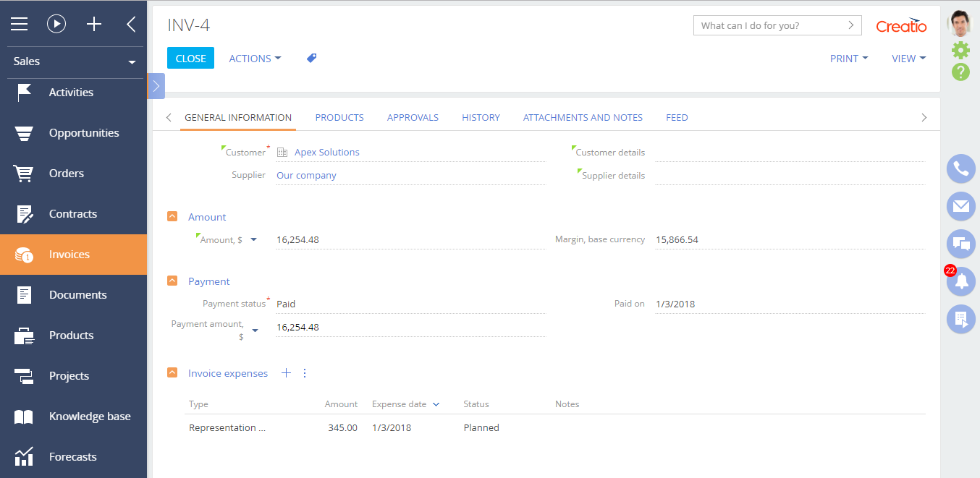Click the run process play icon
This screenshot has height=478, width=980.
(56, 24)
